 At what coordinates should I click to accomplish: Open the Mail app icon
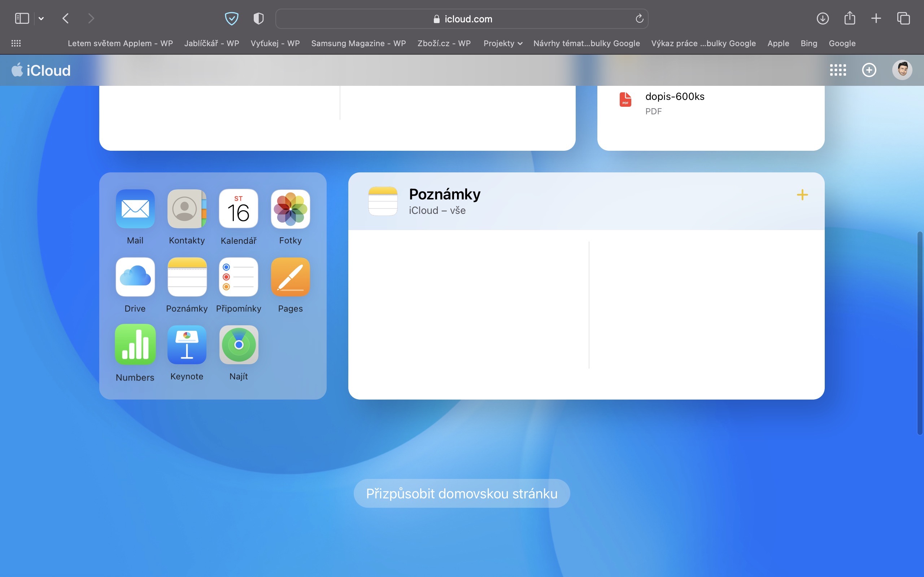135,209
